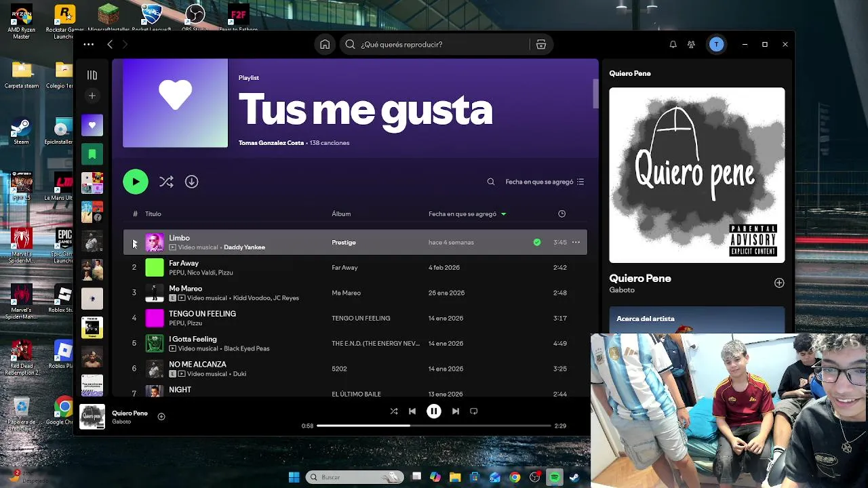The width and height of the screenshot is (868, 488).
Task: Open Duki artist link
Action: (x=239, y=374)
